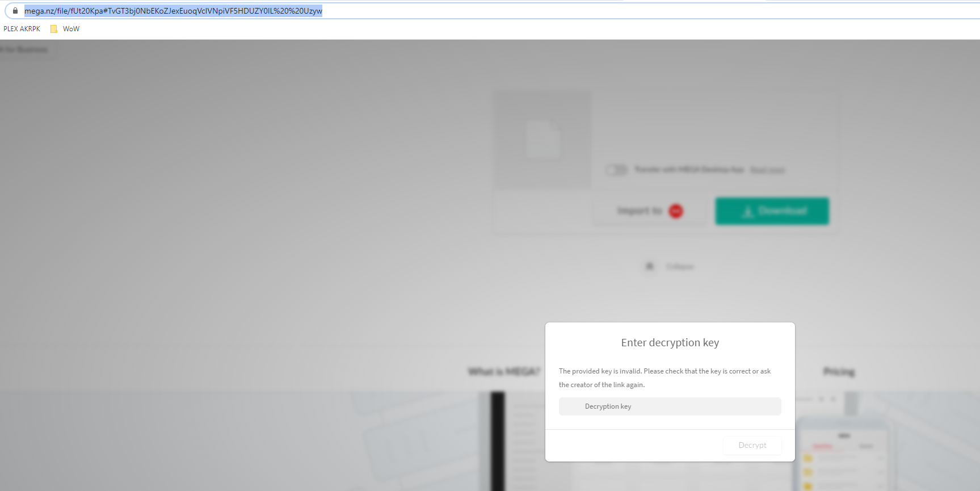Click the Decryption key input field
Screen dimensions: 980x491
[x=670, y=406]
